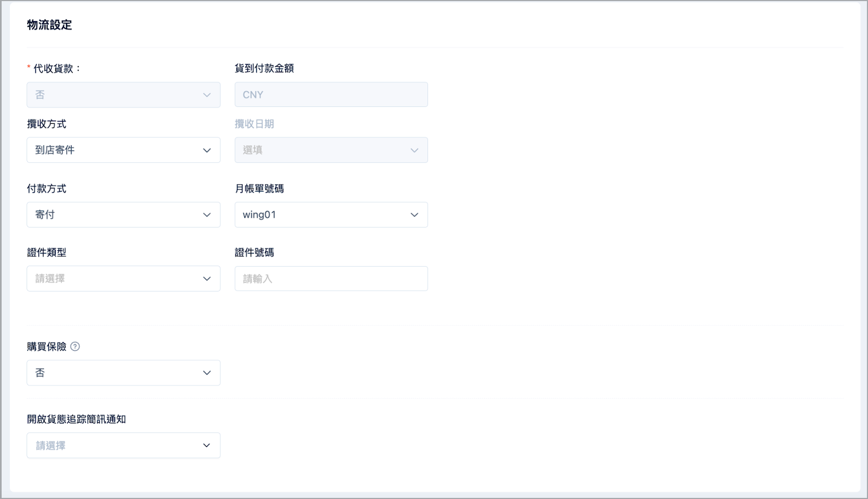Viewport: 868px width, 499px height.
Task: Open the 月帳單號碼 dropdown showing wing01
Action: click(331, 214)
